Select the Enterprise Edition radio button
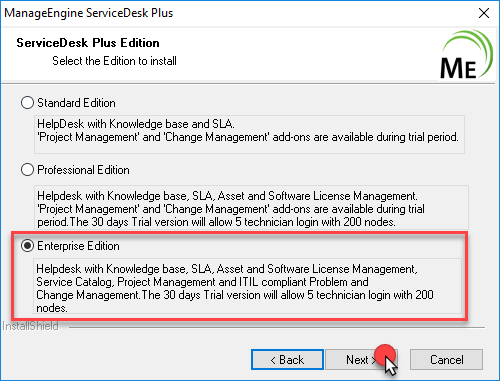Viewport: 500px width, 381px height. pyautogui.click(x=27, y=246)
